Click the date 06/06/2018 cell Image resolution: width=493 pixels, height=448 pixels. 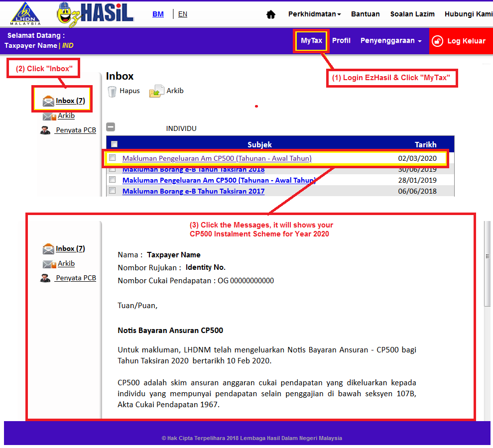417,191
